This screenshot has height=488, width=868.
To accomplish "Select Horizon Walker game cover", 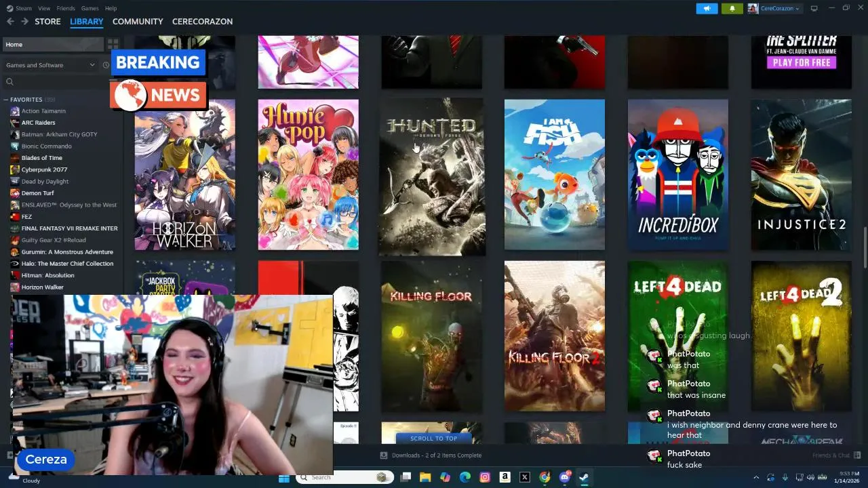I will click(184, 175).
